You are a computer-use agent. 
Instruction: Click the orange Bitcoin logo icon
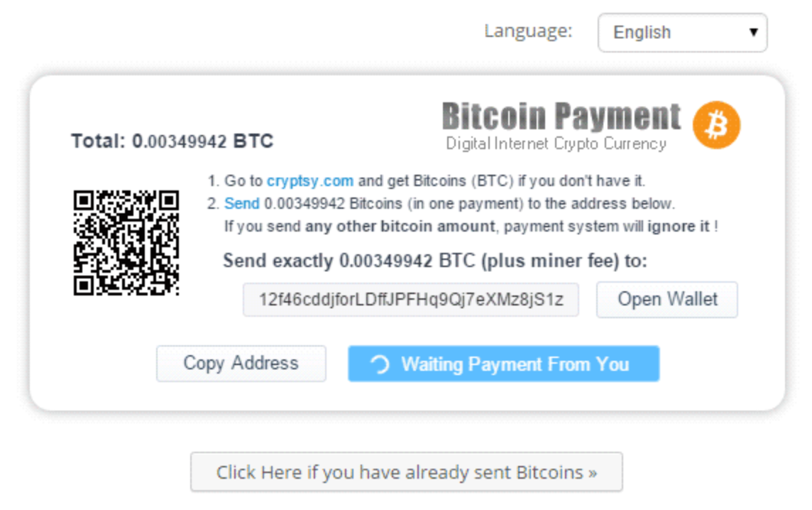coord(717,125)
